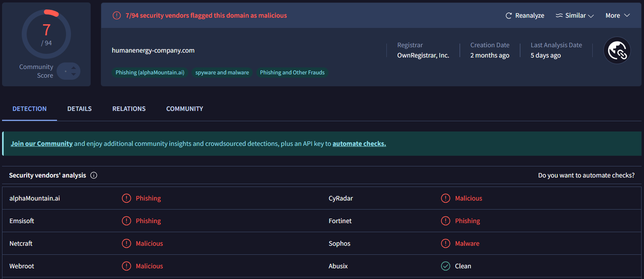Follow the automate checks link
The image size is (644, 279).
coord(359,144)
